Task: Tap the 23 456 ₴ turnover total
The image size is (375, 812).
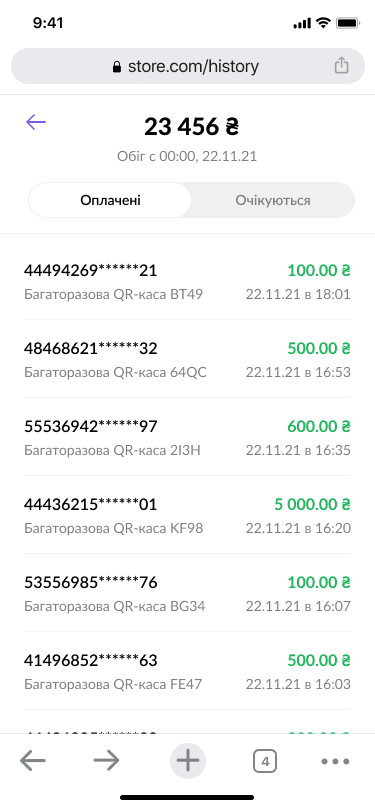Action: (191, 127)
